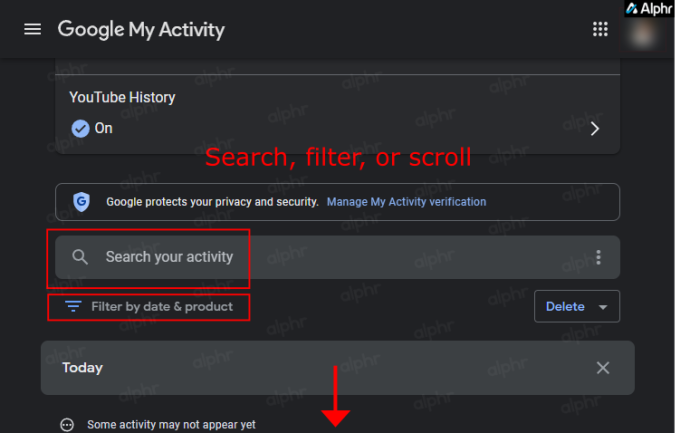Click the Delete button label
Viewport: 690px width, 433px height.
pos(565,306)
